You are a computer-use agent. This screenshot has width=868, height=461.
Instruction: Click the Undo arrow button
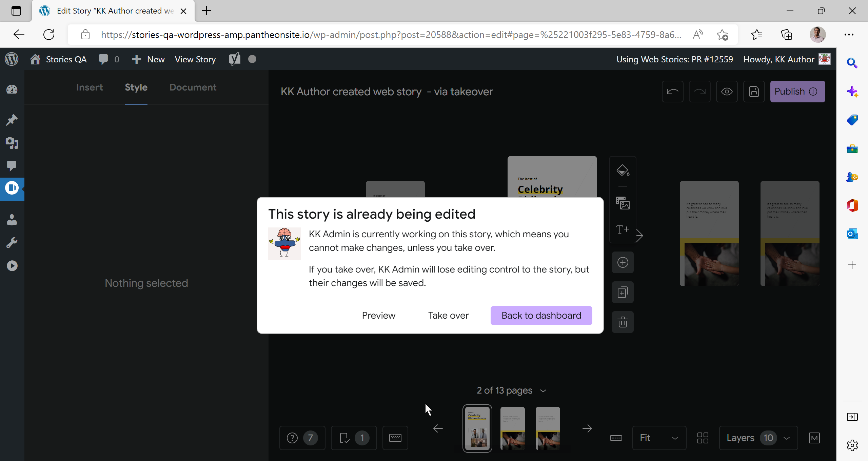tap(672, 92)
